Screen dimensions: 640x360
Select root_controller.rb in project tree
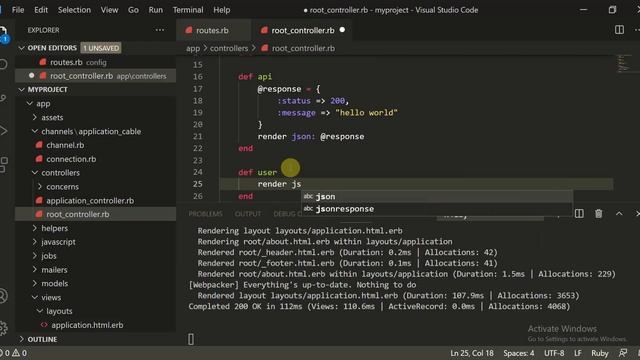pos(96,214)
